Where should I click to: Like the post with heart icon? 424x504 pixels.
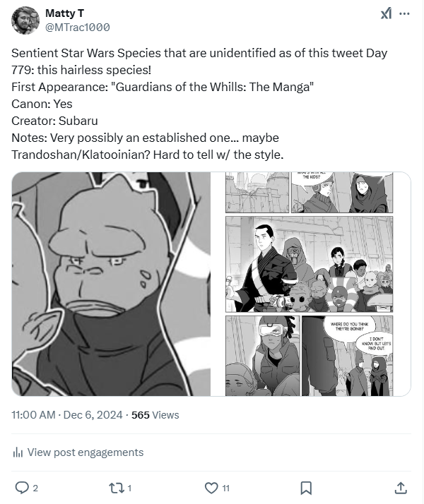(x=211, y=487)
